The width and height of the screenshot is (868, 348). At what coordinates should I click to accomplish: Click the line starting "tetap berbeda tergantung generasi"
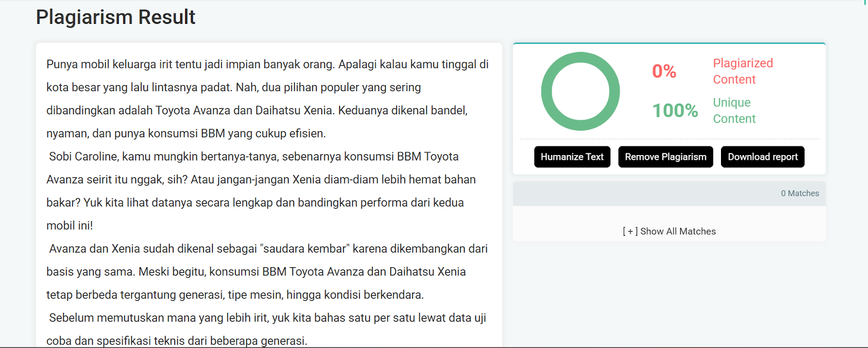[235, 295]
